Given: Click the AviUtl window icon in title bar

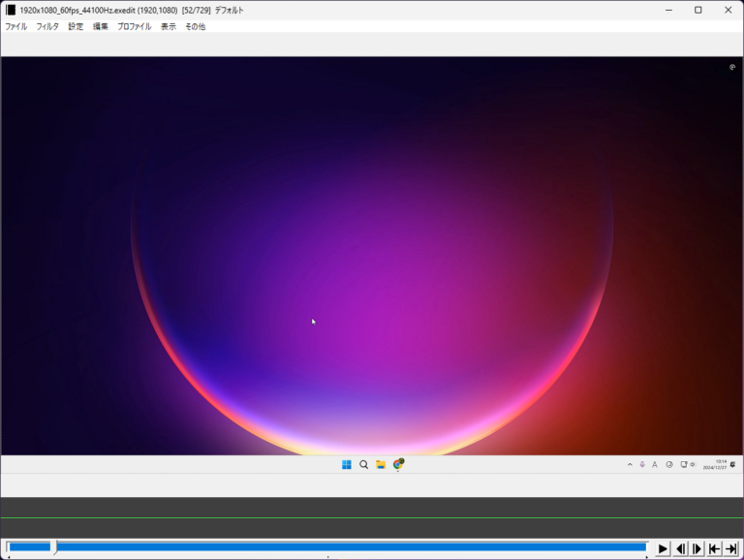Looking at the screenshot, I should [11, 10].
